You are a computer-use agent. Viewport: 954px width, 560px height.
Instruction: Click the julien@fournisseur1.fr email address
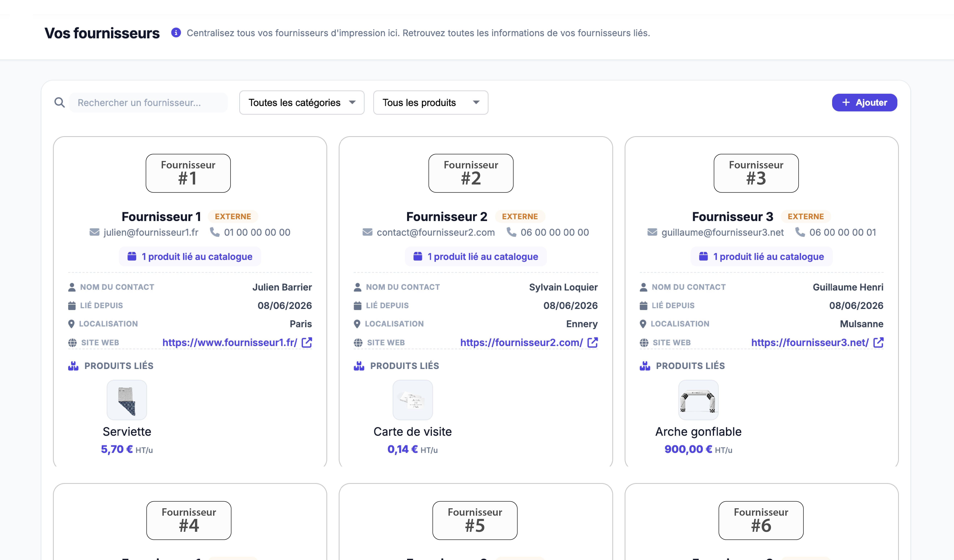pos(151,232)
